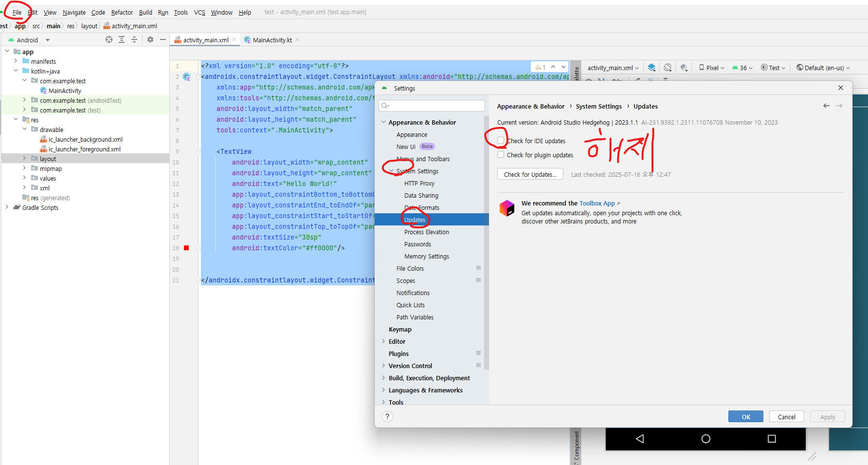
Task: Click OK in Settings dialog
Action: pyautogui.click(x=745, y=417)
